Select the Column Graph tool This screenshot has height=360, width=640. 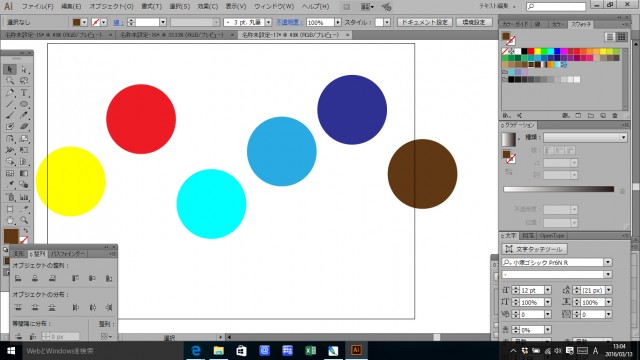(24, 197)
